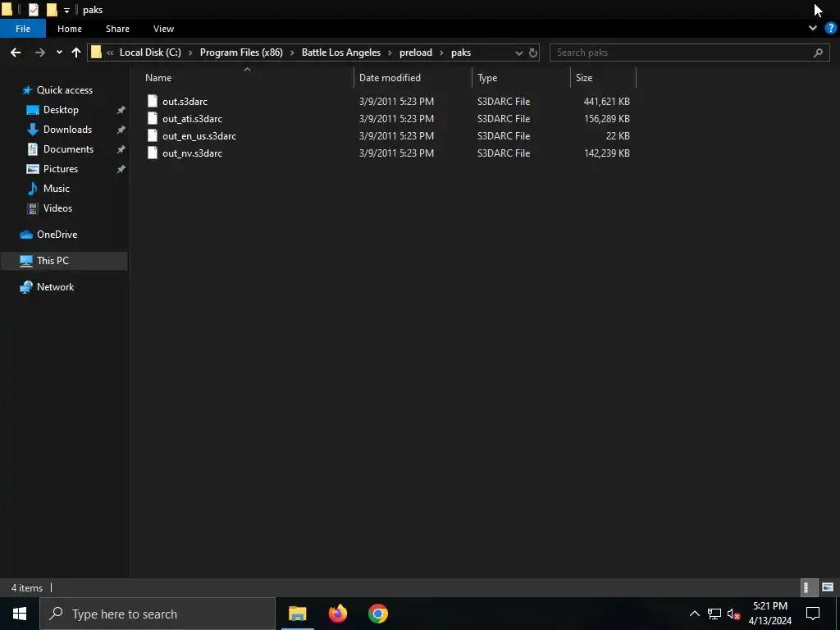The height and width of the screenshot is (630, 840).
Task: Open Videos in the navigation pane
Action: click(x=57, y=208)
